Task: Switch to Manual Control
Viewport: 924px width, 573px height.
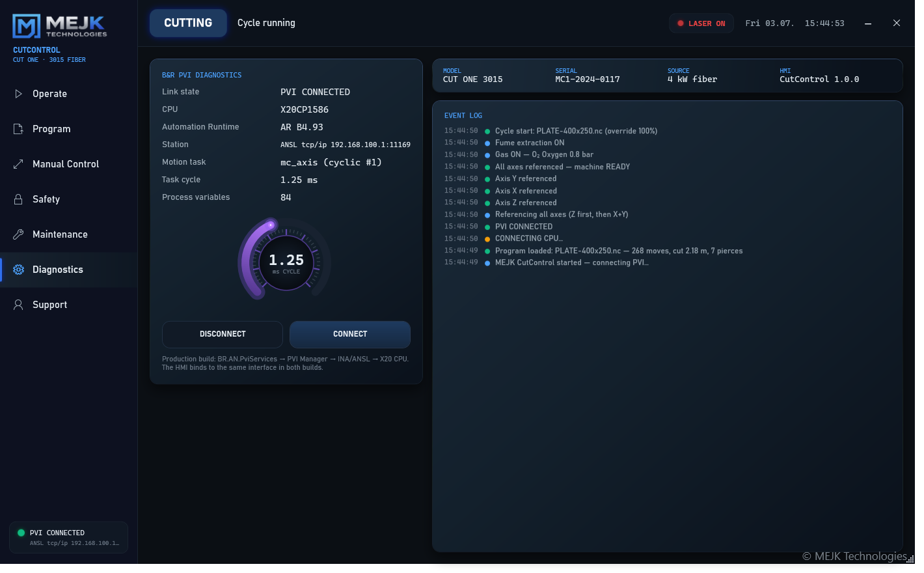Action: pyautogui.click(x=69, y=164)
